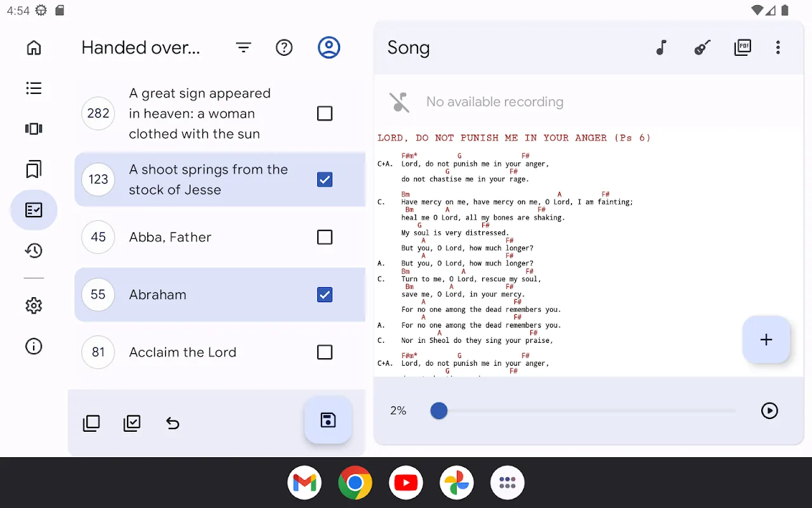This screenshot has width=812, height=508.
Task: Open the user account profile icon
Action: (x=329, y=48)
